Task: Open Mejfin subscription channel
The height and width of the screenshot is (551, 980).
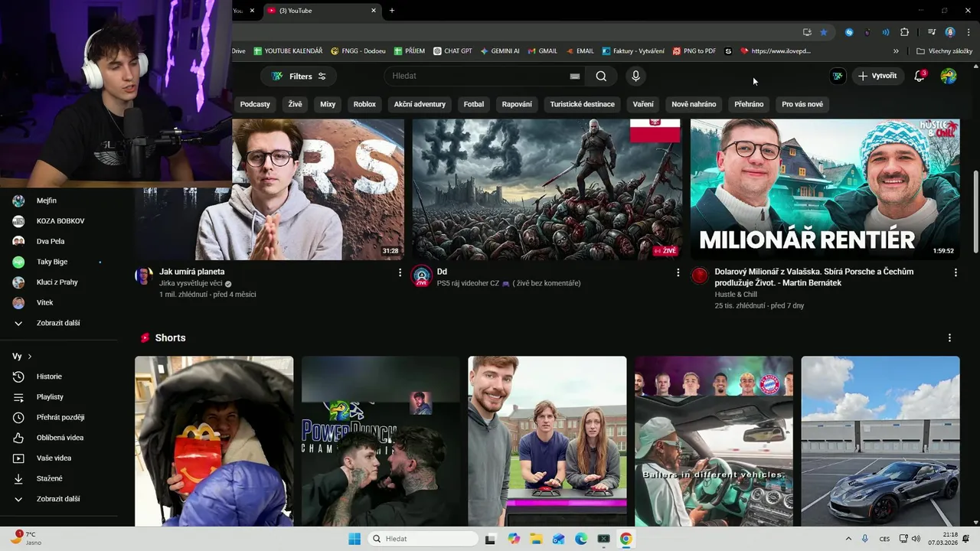Action: coord(47,201)
